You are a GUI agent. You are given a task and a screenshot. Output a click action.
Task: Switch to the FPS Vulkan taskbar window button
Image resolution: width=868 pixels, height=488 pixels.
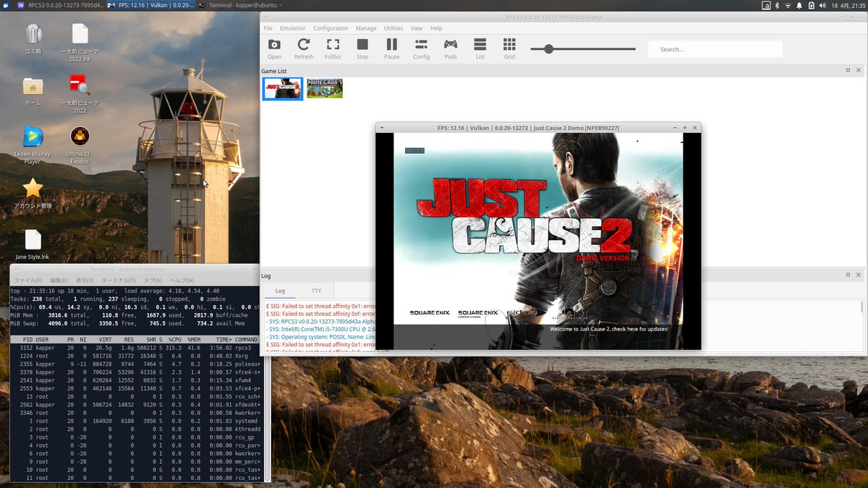(x=150, y=5)
